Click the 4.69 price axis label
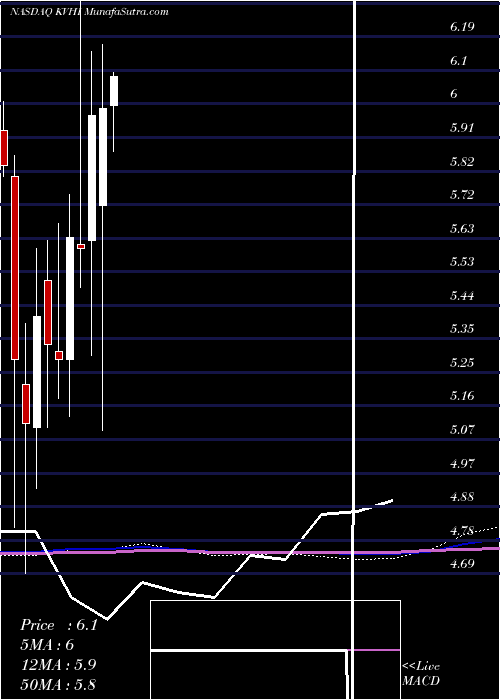The height and width of the screenshot is (700, 500). pos(462,563)
